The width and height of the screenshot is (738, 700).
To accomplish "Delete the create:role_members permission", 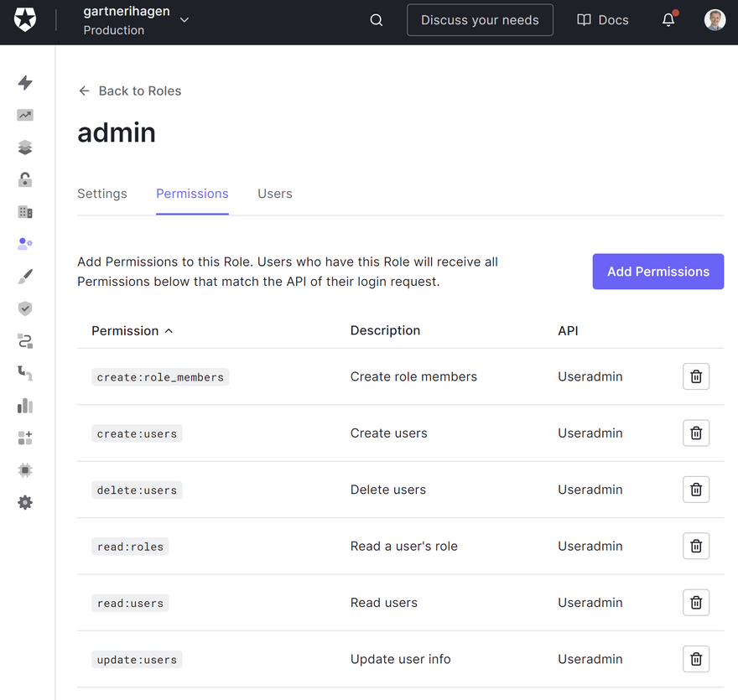I will pyautogui.click(x=695, y=377).
